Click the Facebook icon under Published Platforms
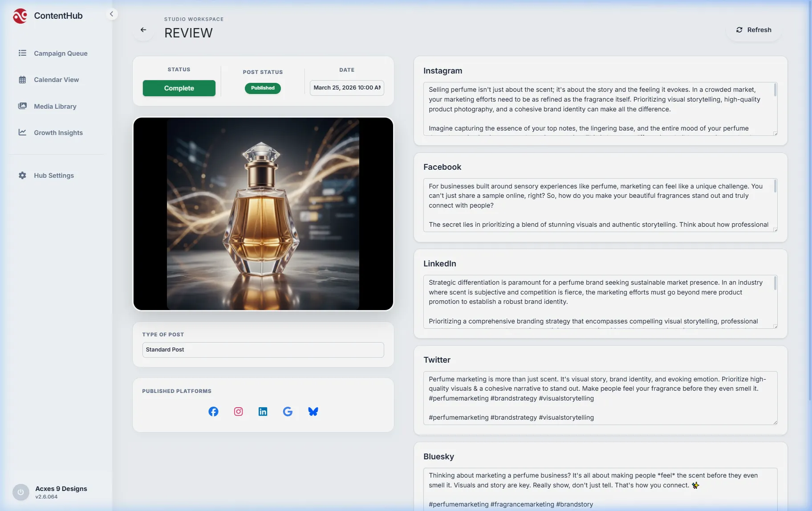This screenshot has width=812, height=511. tap(213, 411)
